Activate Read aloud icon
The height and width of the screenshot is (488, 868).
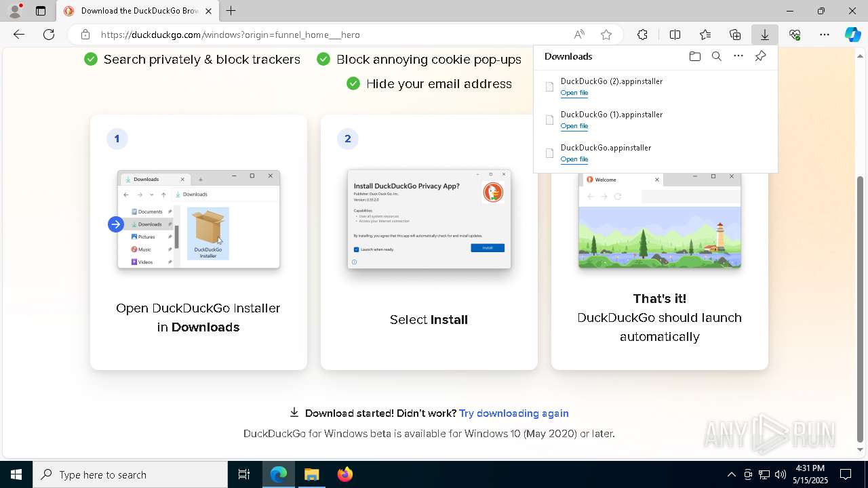point(579,35)
